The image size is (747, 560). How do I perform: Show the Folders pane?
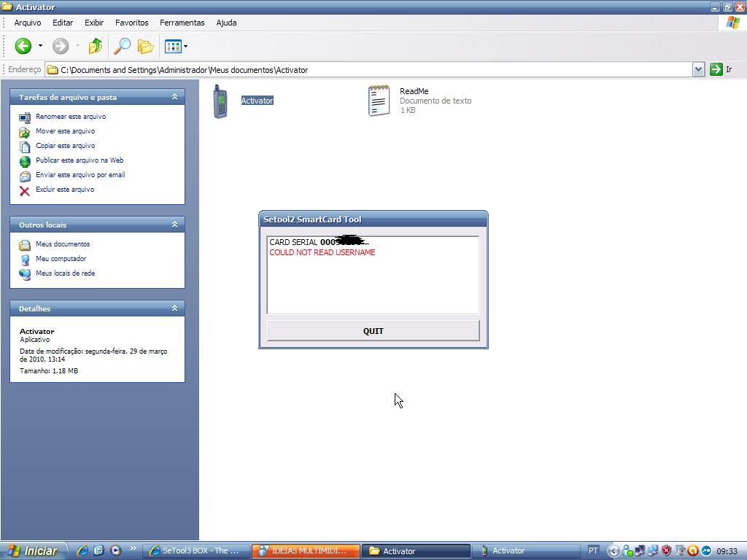pos(146,46)
